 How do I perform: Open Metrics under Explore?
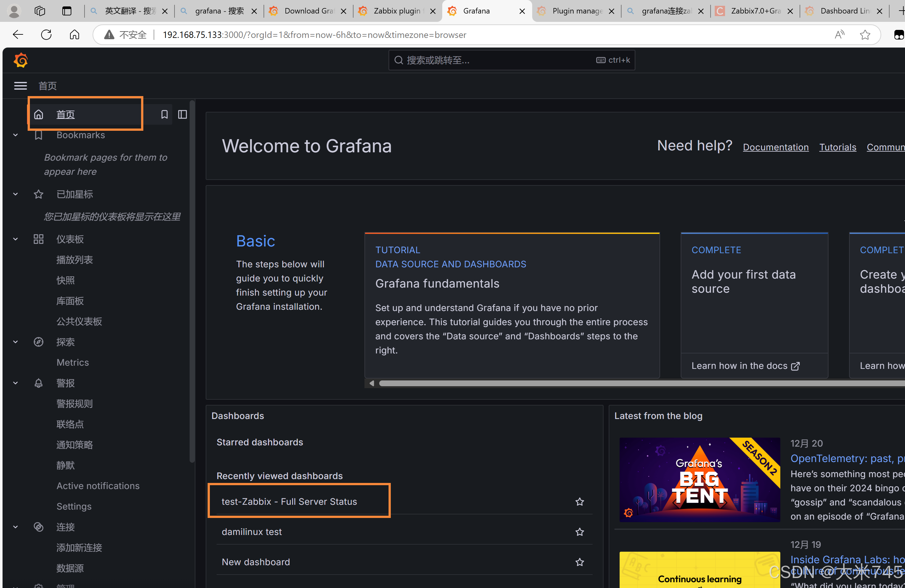tap(73, 362)
